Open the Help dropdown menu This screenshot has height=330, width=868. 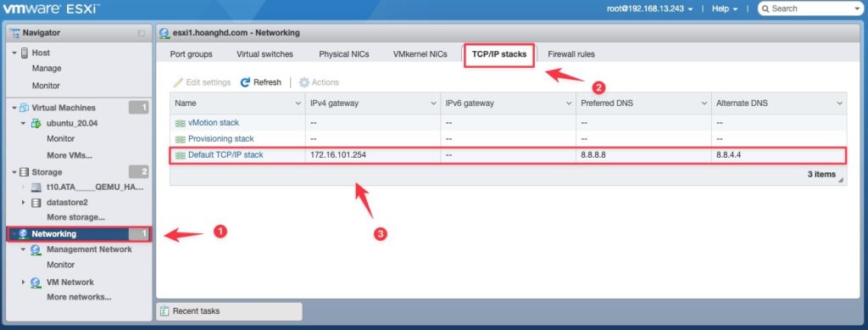(725, 8)
